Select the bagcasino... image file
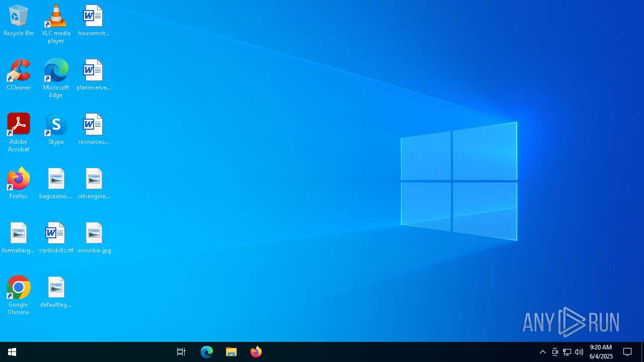This screenshot has height=362, width=644. coord(56,184)
